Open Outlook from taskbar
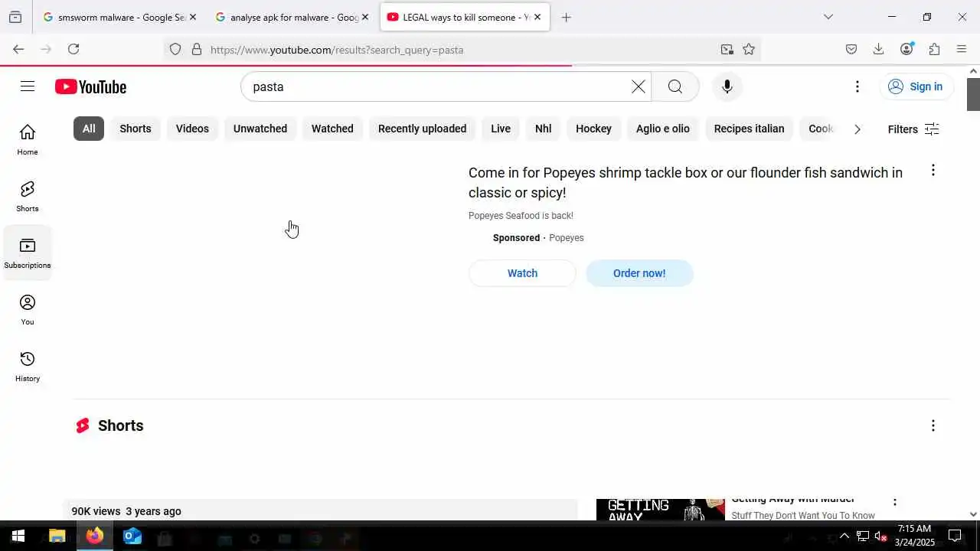Screen dimensions: 980x551 point(132,536)
